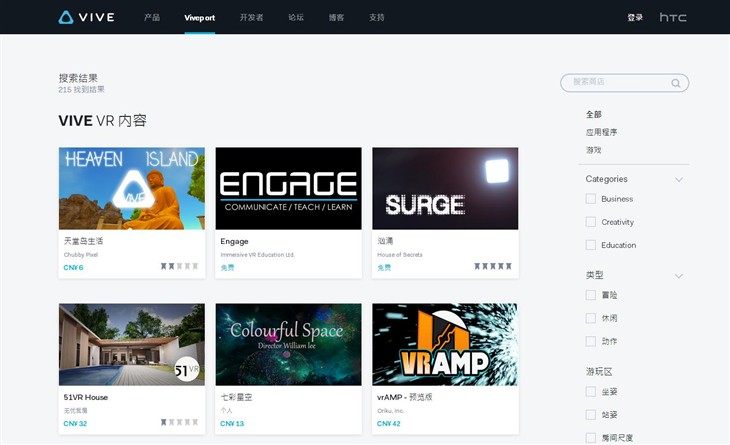Image resolution: width=730 pixels, height=445 pixels.
Task: Click the CN¥13 price
Action: point(232,424)
